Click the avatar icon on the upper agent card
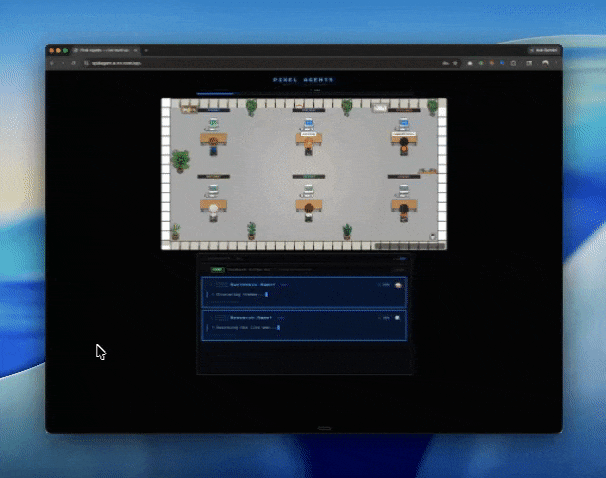606x478 pixels. (398, 285)
